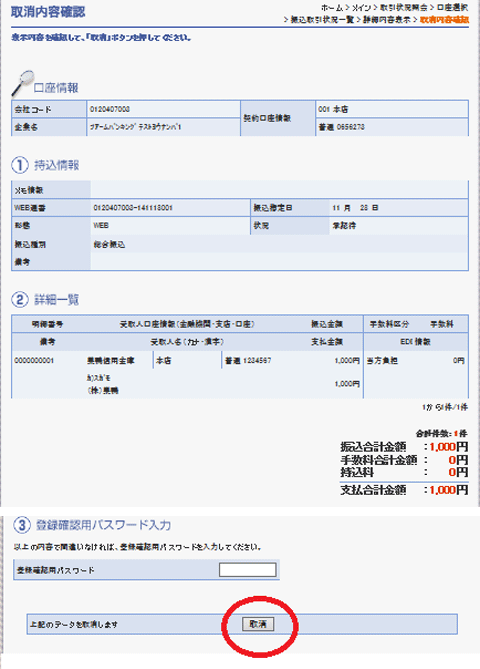
Task: Open the 口座選択 breadcrumb link
Action: 452,8
